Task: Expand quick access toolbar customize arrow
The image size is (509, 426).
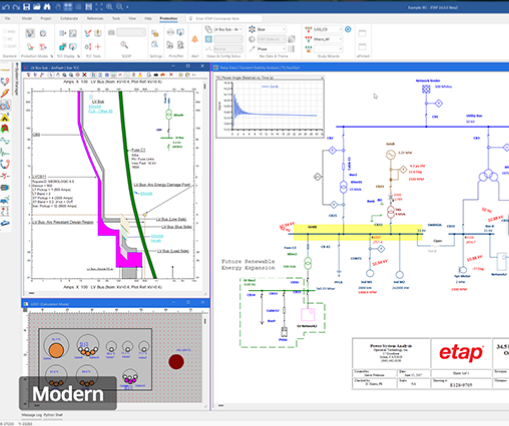Action: click(x=127, y=7)
